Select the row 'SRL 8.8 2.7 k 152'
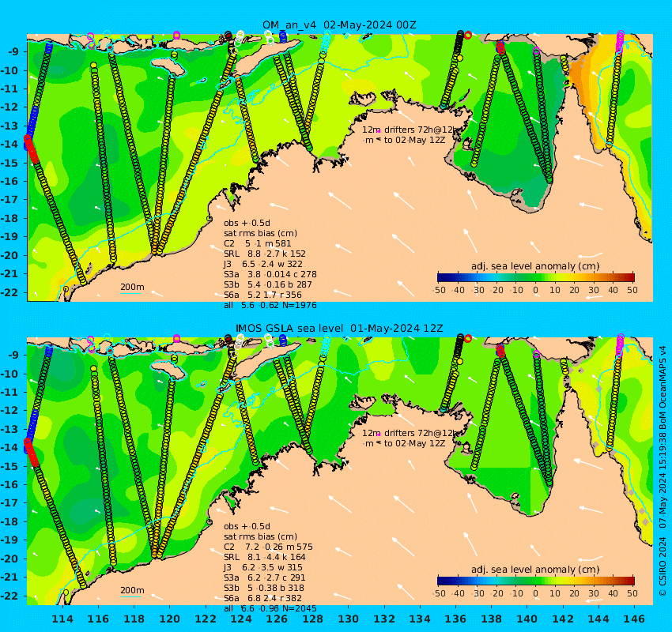This screenshot has width=672, height=632. point(264,254)
